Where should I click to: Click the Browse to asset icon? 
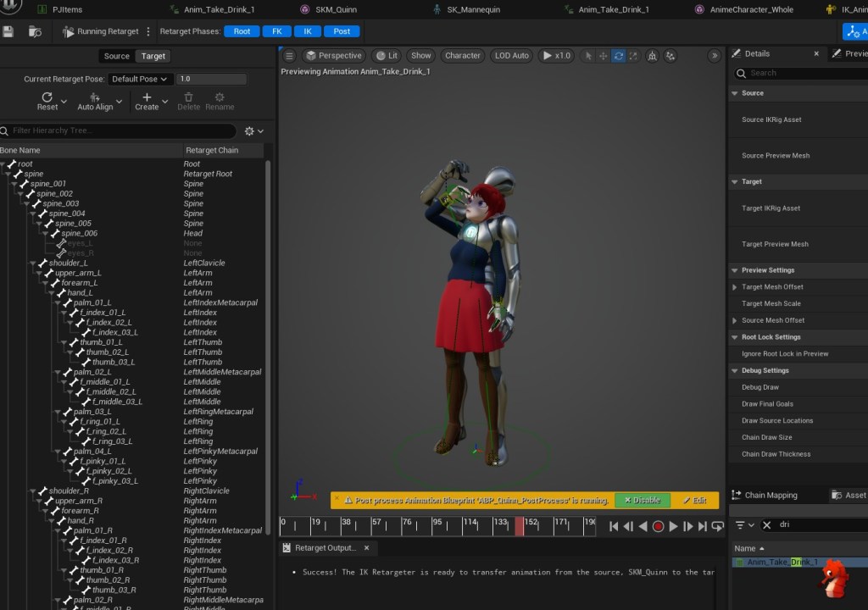pos(35,31)
